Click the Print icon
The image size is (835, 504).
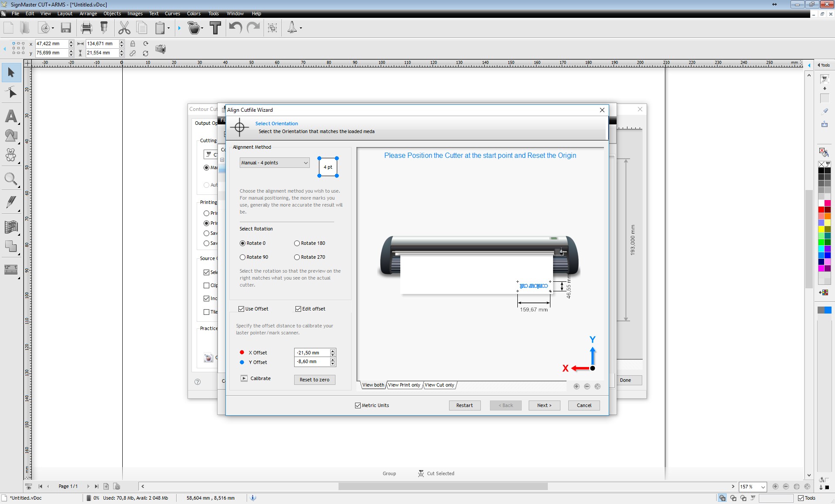87,28
